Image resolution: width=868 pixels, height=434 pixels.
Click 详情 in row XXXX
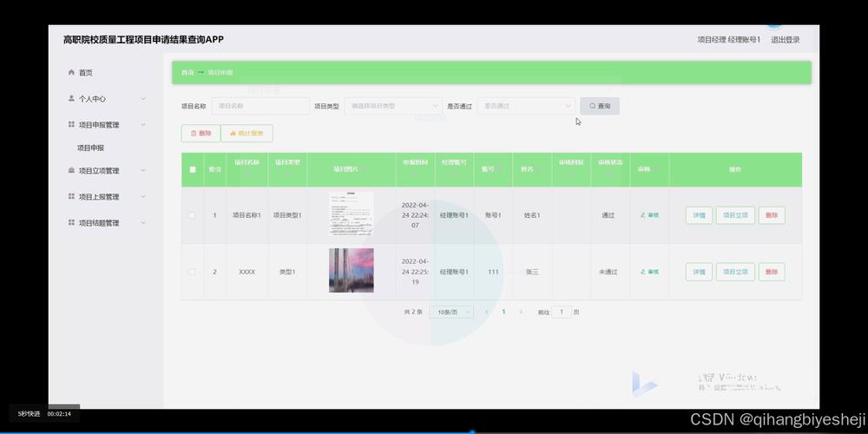699,272
